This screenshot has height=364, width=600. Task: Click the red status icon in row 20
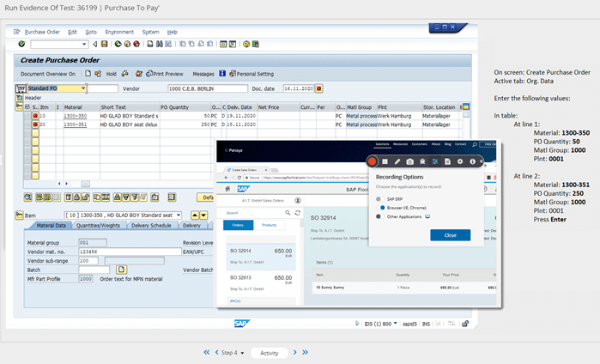pyautogui.click(x=35, y=124)
